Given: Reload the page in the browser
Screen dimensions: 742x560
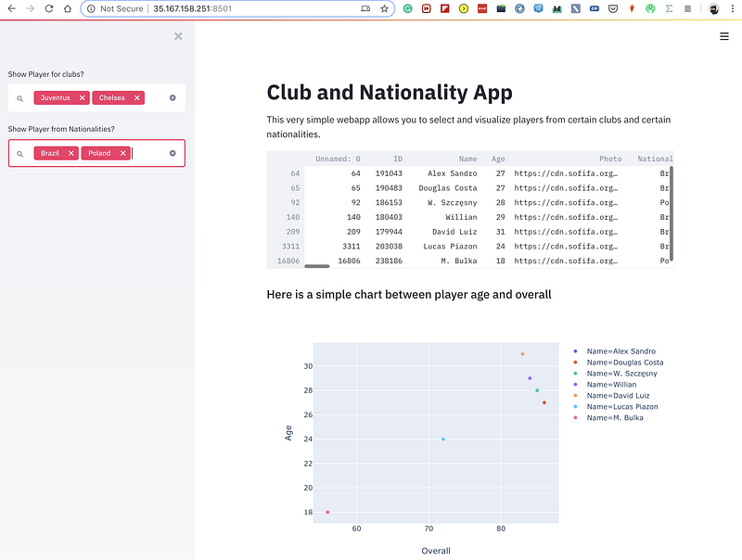Looking at the screenshot, I should pyautogui.click(x=49, y=8).
